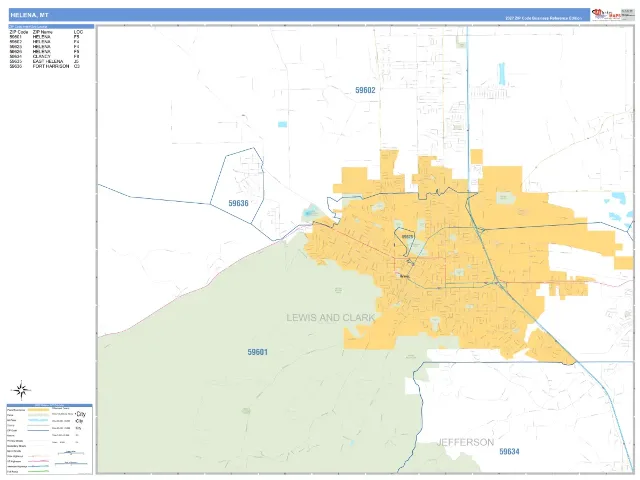640x480 pixels.
Task: Click the green line sample in the legend
Action: click(38, 471)
